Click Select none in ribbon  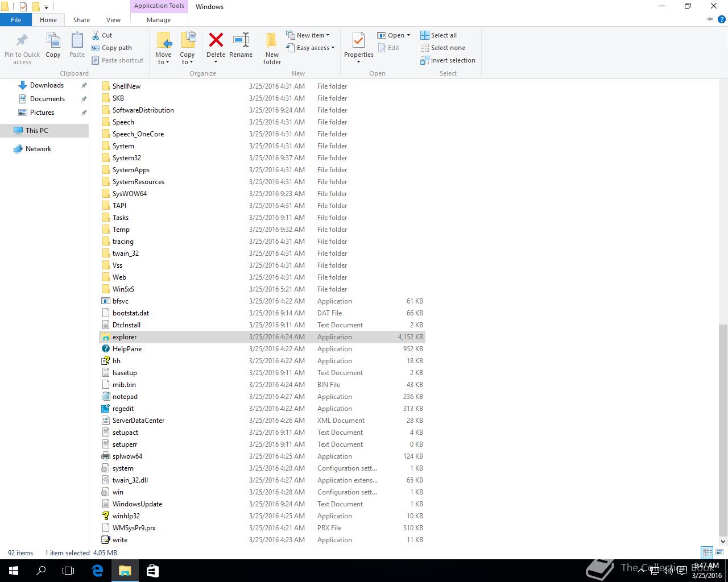[443, 48]
